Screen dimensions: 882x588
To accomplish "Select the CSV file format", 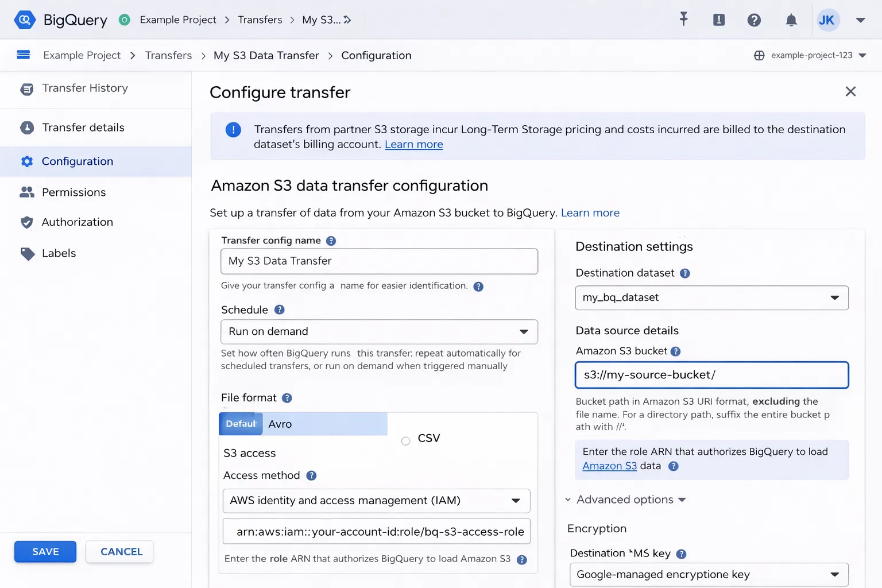I will (406, 440).
